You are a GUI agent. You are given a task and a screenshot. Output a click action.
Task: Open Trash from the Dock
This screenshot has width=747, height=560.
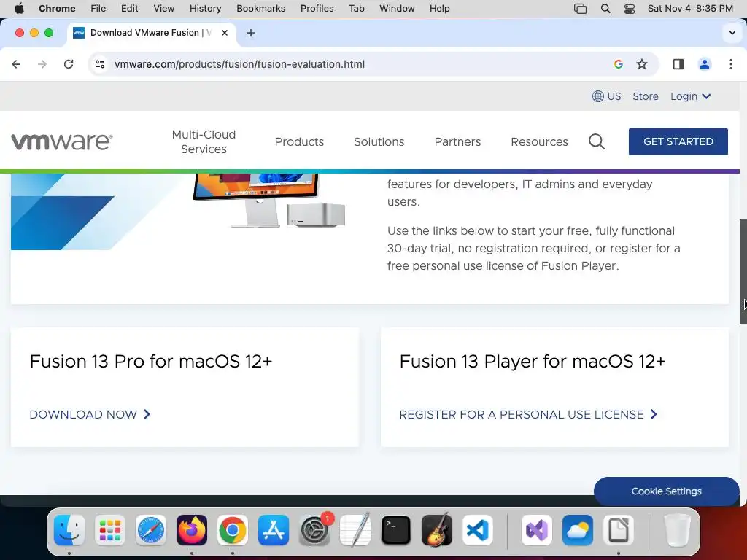[x=677, y=530]
